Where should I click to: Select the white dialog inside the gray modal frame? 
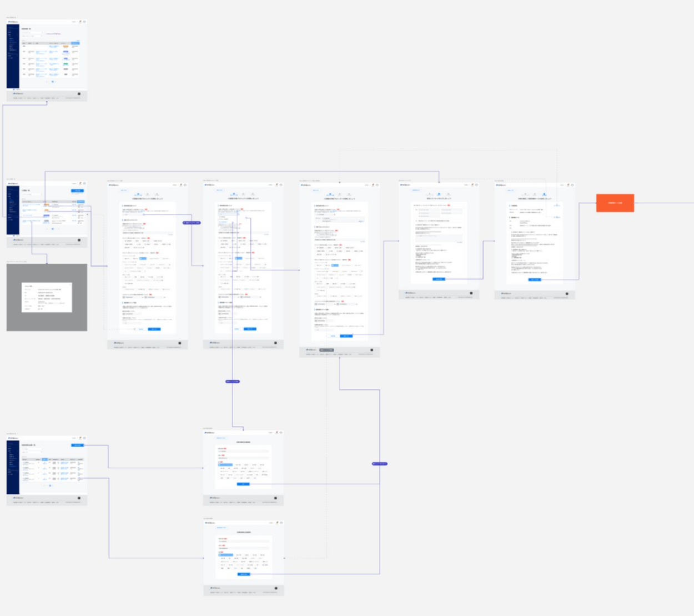tap(47, 297)
